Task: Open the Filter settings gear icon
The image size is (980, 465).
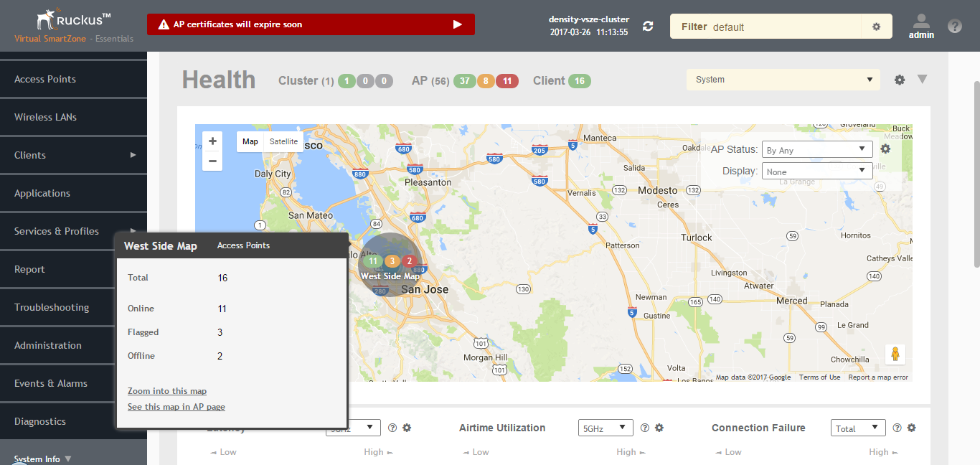Action: pyautogui.click(x=876, y=27)
